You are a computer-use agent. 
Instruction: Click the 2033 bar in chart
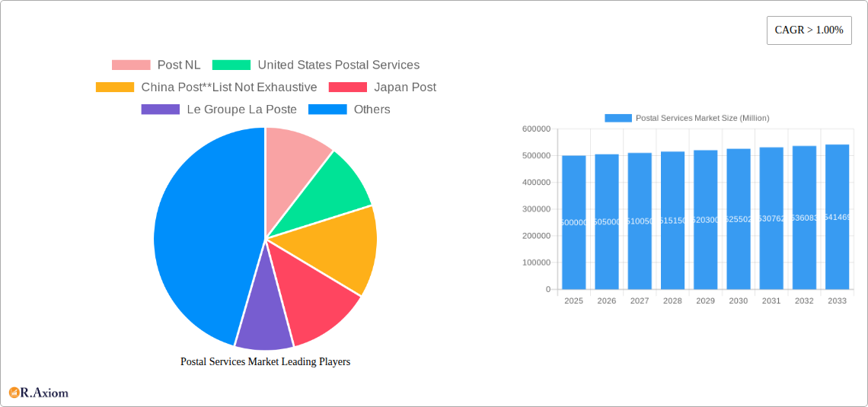tap(837, 217)
